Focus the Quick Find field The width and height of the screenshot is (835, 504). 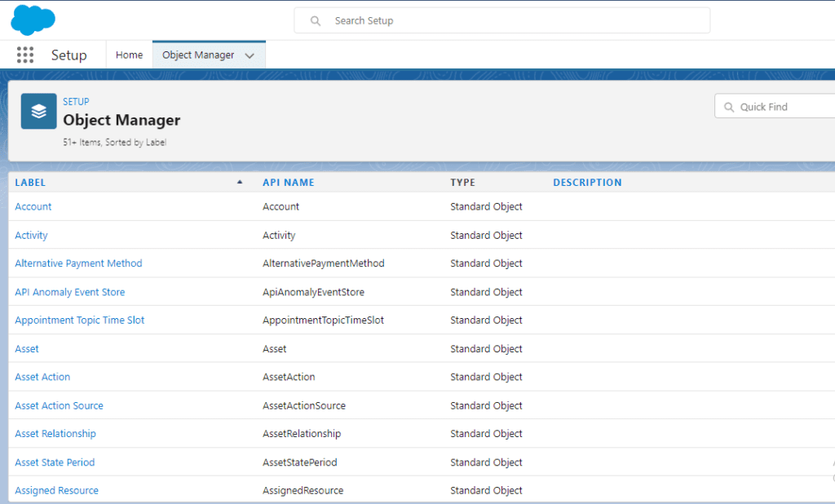click(x=775, y=107)
